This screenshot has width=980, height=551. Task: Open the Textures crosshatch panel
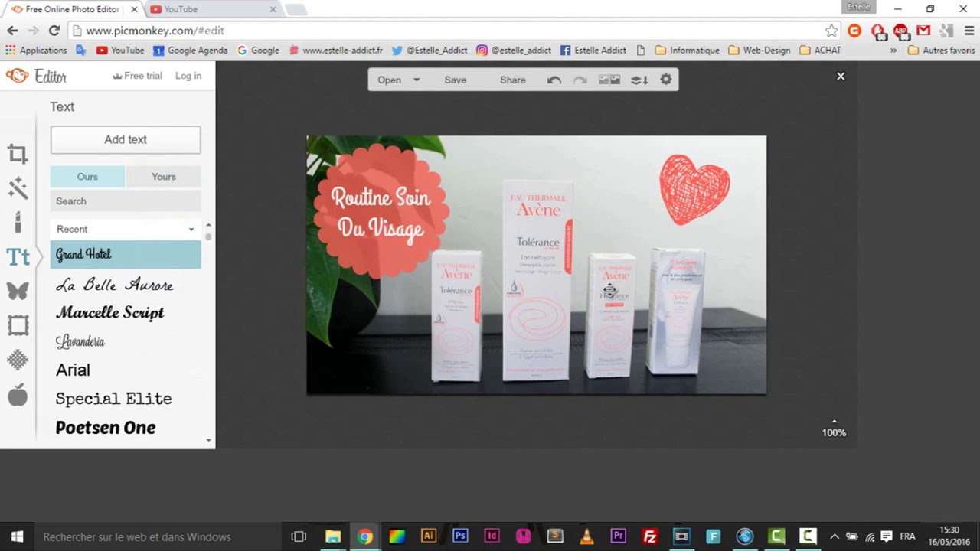click(18, 360)
